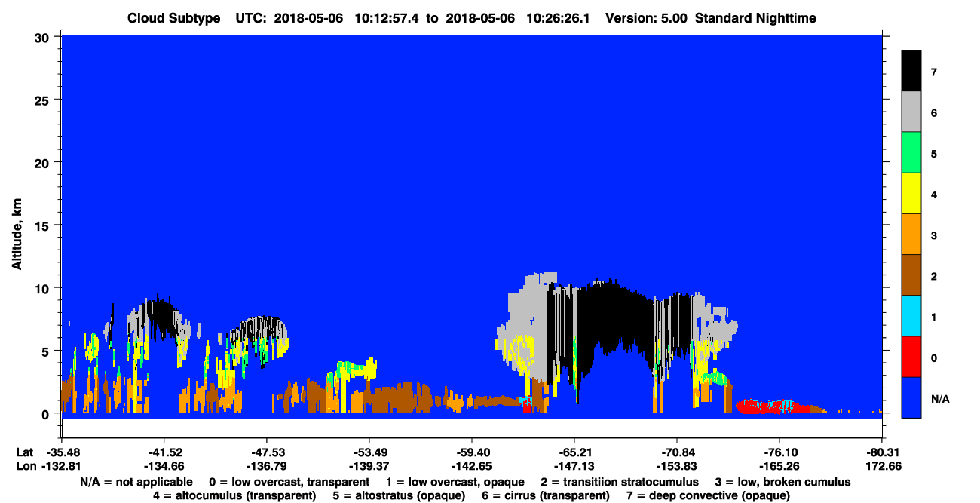Pick the cyan legend swatch for class 1
980x503 pixels.
click(x=911, y=316)
